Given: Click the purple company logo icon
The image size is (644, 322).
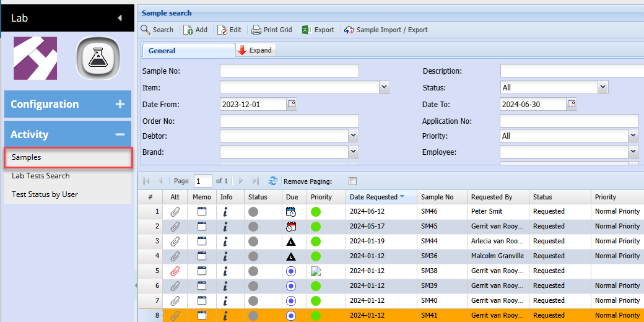Looking at the screenshot, I should pos(35,58).
